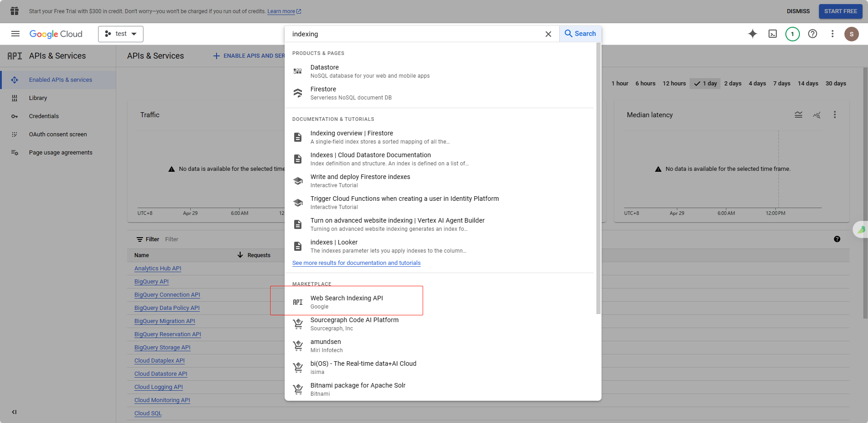Click the help icon near filter row
868x423 pixels.
coord(837,239)
